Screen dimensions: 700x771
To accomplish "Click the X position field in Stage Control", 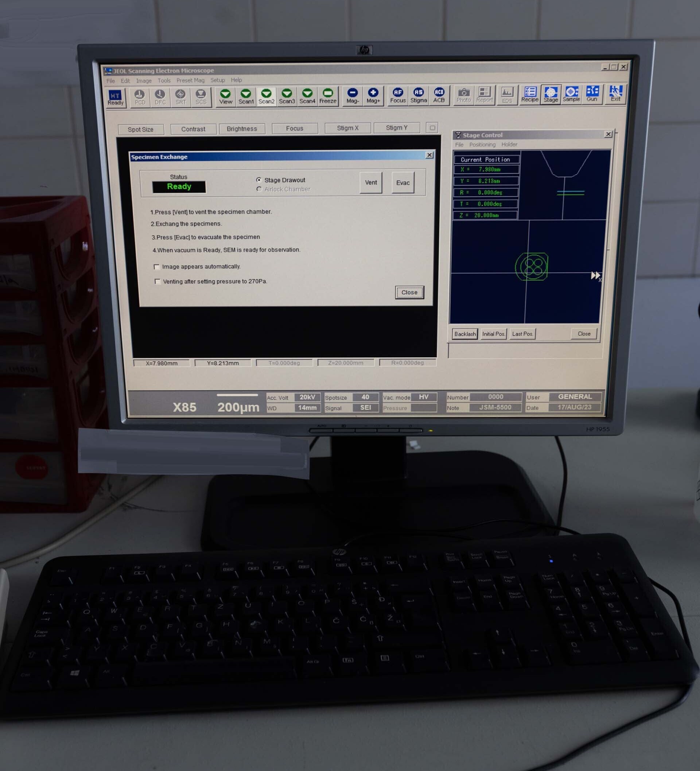I will [486, 170].
